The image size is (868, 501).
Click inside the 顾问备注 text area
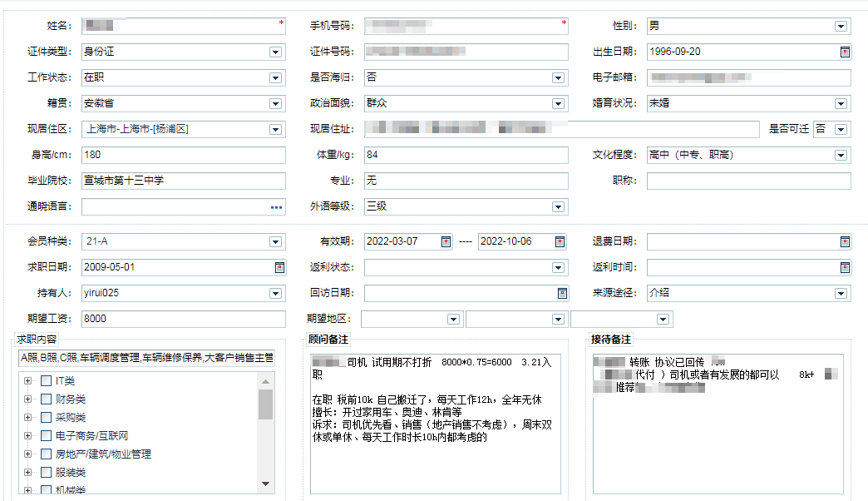(435, 424)
